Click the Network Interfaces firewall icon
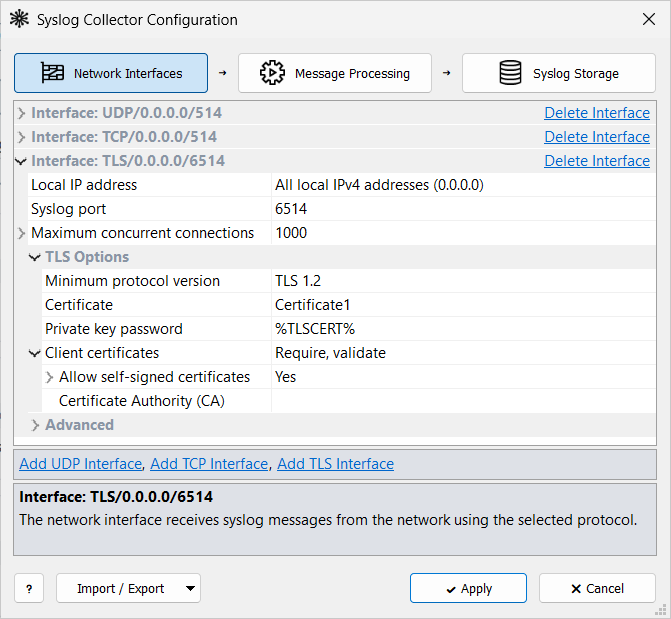The height and width of the screenshot is (619, 671). click(52, 73)
